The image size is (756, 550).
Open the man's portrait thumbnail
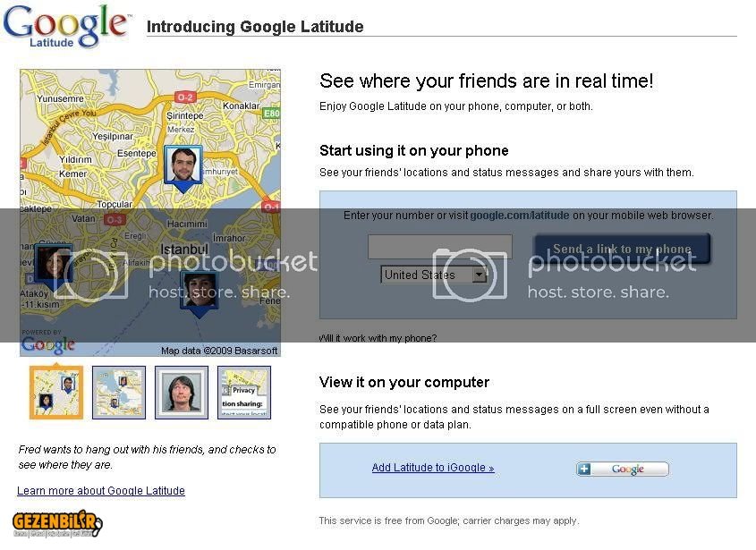(182, 393)
